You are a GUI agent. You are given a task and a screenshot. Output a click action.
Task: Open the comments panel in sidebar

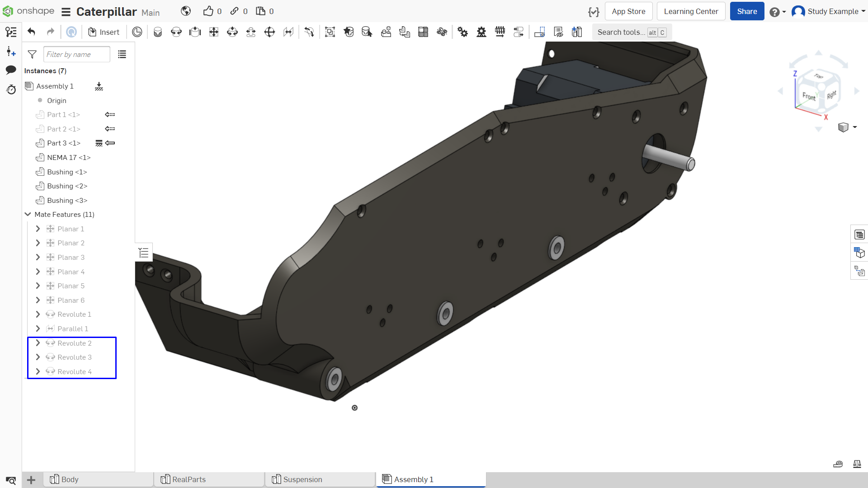tap(11, 70)
